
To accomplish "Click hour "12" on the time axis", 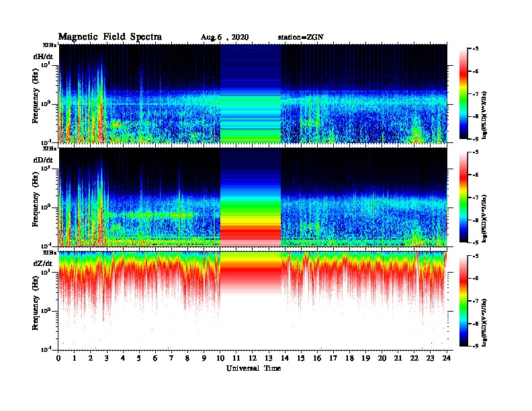I will 253,359.
